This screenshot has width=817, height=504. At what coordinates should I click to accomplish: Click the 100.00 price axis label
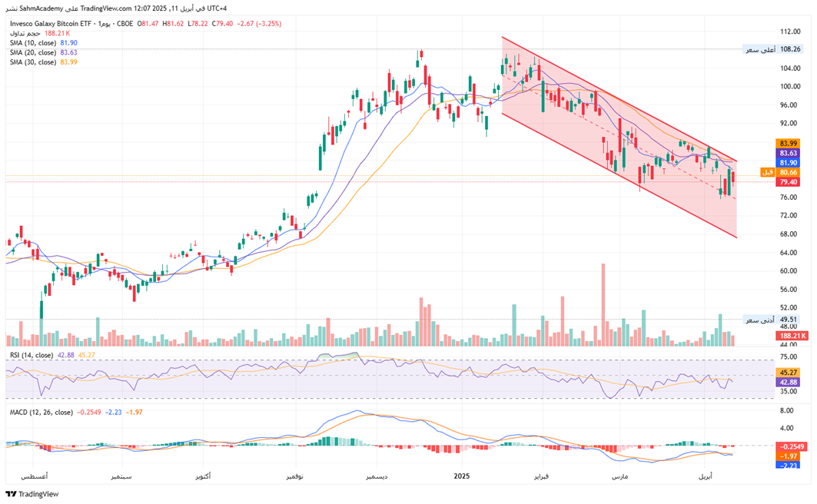point(790,86)
